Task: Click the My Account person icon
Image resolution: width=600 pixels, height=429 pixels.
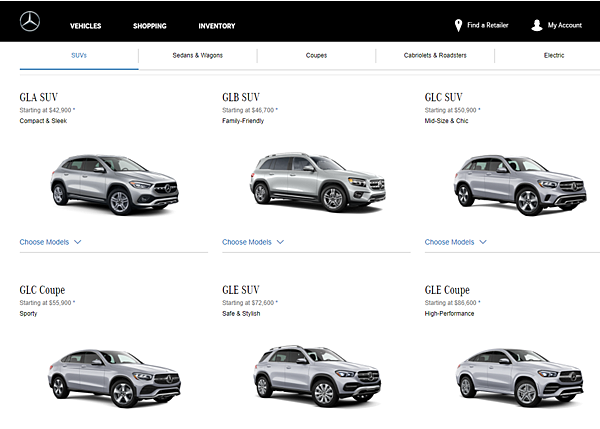Action: tap(537, 25)
